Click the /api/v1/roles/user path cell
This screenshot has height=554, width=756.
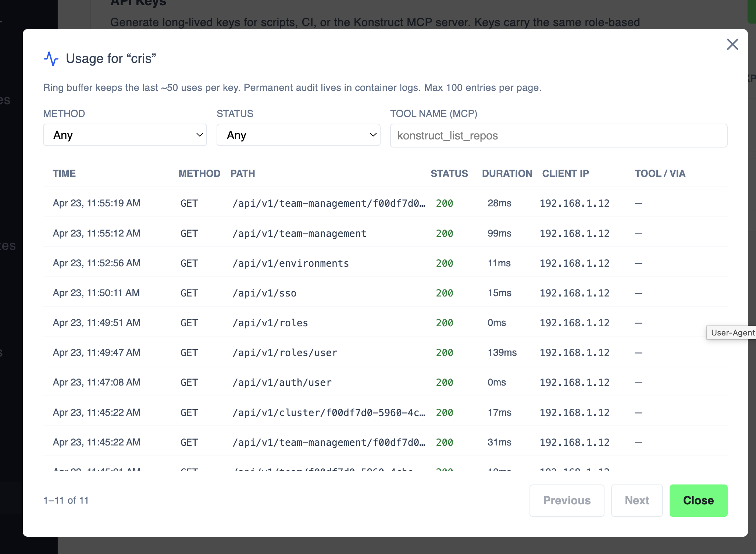[285, 353]
